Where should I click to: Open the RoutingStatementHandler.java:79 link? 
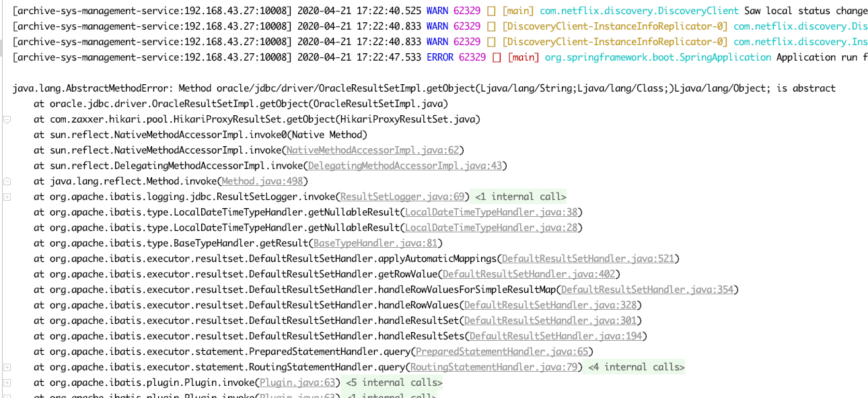[x=493, y=367]
